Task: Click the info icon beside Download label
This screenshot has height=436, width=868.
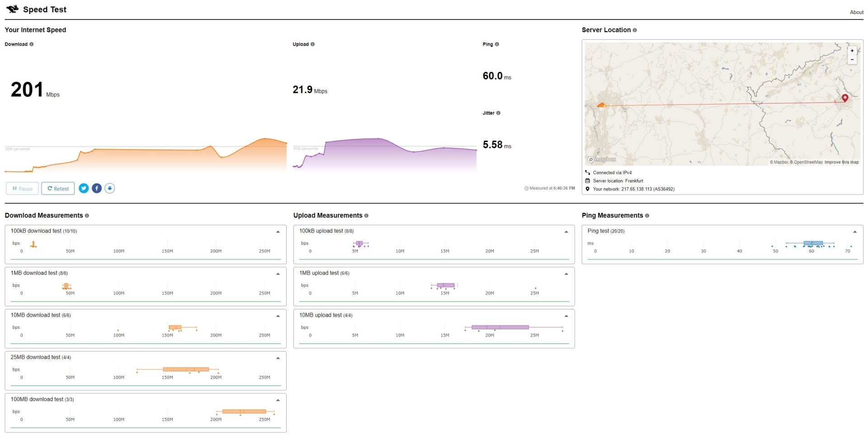Action: coord(32,44)
